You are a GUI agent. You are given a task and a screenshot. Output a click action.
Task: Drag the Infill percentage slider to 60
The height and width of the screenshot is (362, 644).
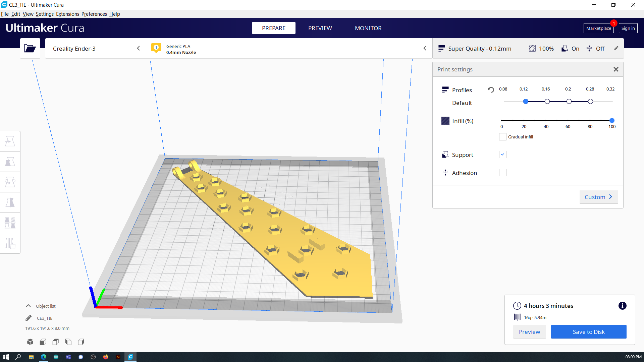pyautogui.click(x=568, y=120)
